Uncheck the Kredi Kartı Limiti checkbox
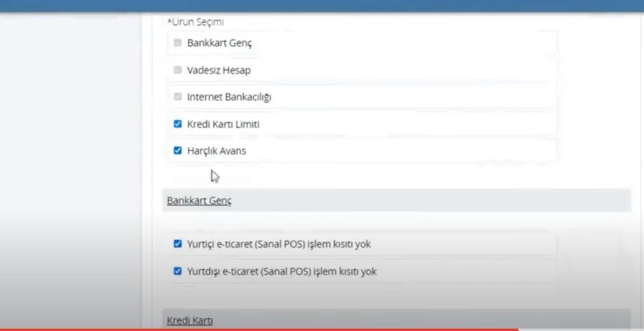The height and width of the screenshot is (331, 644). 177,124
